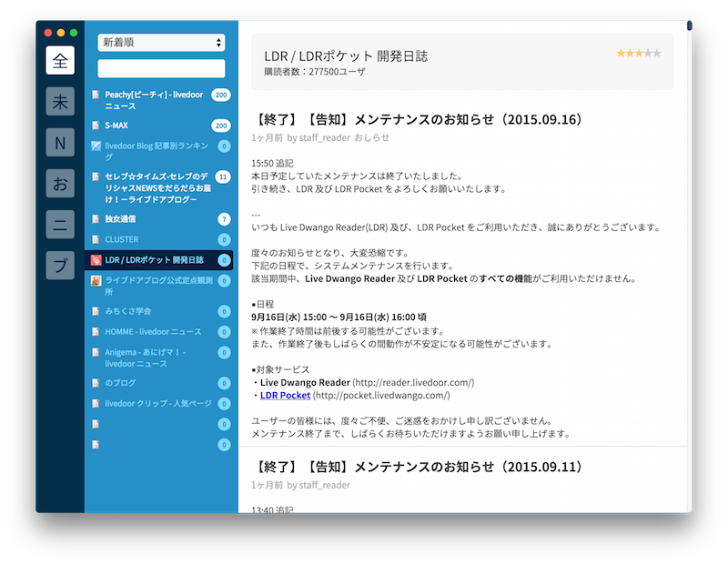
Task: Click the 200 unread badge for S-MAX
Action: tap(221, 126)
